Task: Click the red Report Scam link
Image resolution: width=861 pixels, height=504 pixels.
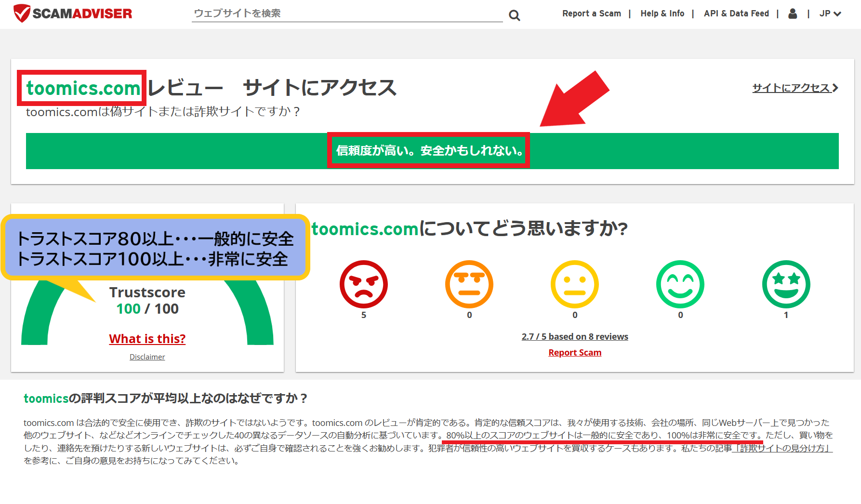Action: tap(575, 352)
